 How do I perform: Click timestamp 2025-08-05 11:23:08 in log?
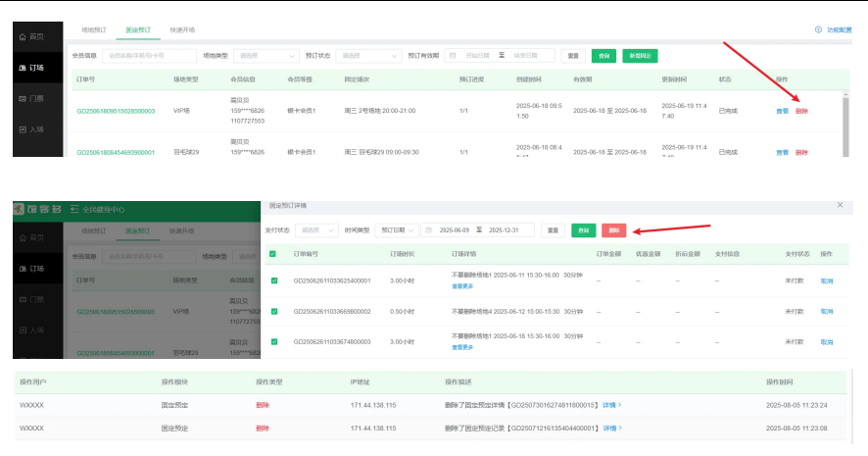(796, 429)
